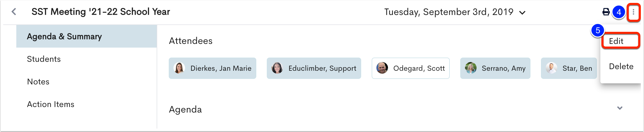Select Delete from the options menu
The width and height of the screenshot is (644, 132).
point(621,67)
